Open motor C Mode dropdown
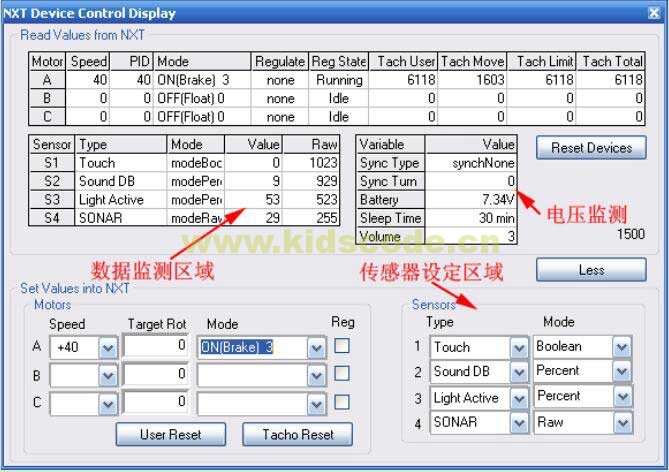Viewport: 669px width, 472px height. tap(316, 404)
